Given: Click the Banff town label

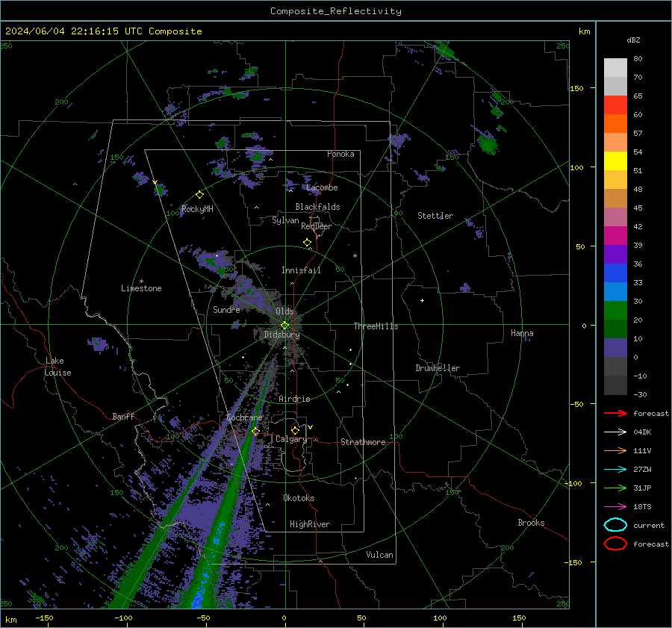Looking at the screenshot, I should [x=123, y=417].
